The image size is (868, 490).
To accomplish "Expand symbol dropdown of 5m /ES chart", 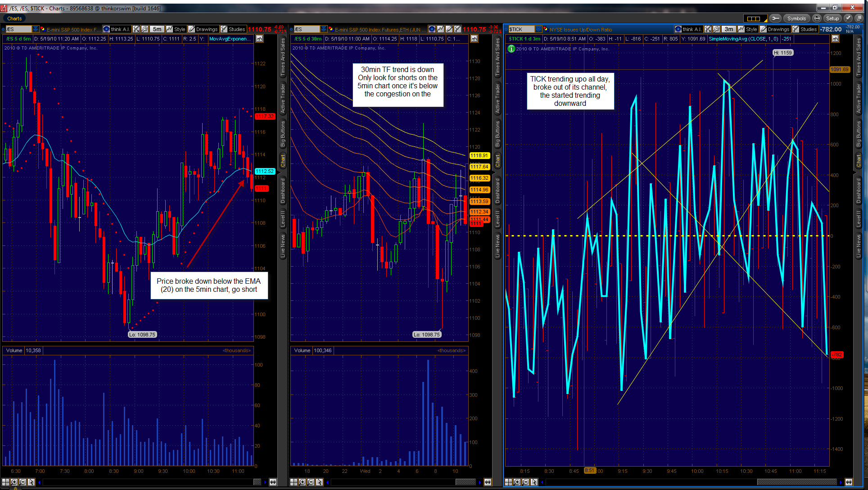I will pos(36,29).
